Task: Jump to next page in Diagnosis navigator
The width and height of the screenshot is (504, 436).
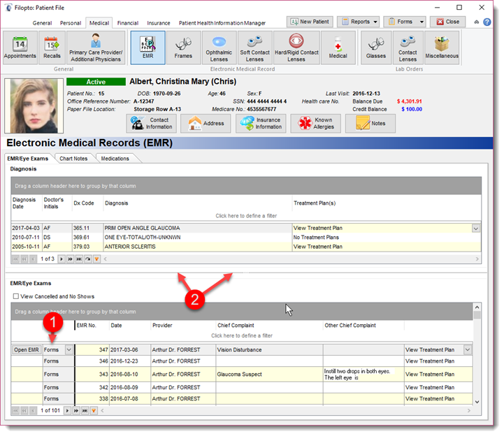Action: click(70, 259)
